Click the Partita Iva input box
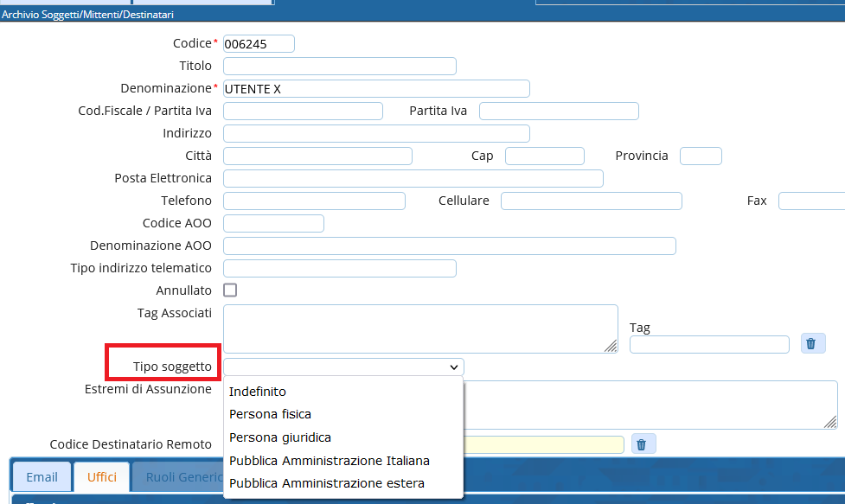The height and width of the screenshot is (504, 845). pyautogui.click(x=559, y=111)
